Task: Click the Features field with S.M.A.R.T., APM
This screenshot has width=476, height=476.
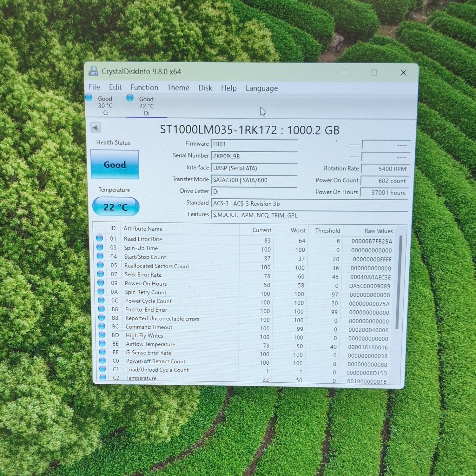Action: [x=309, y=215]
